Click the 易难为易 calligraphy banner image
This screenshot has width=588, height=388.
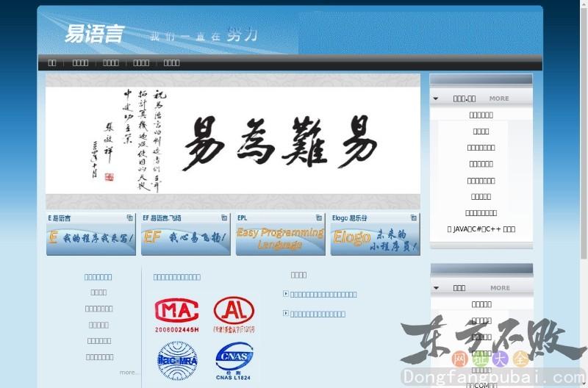pyautogui.click(x=233, y=141)
